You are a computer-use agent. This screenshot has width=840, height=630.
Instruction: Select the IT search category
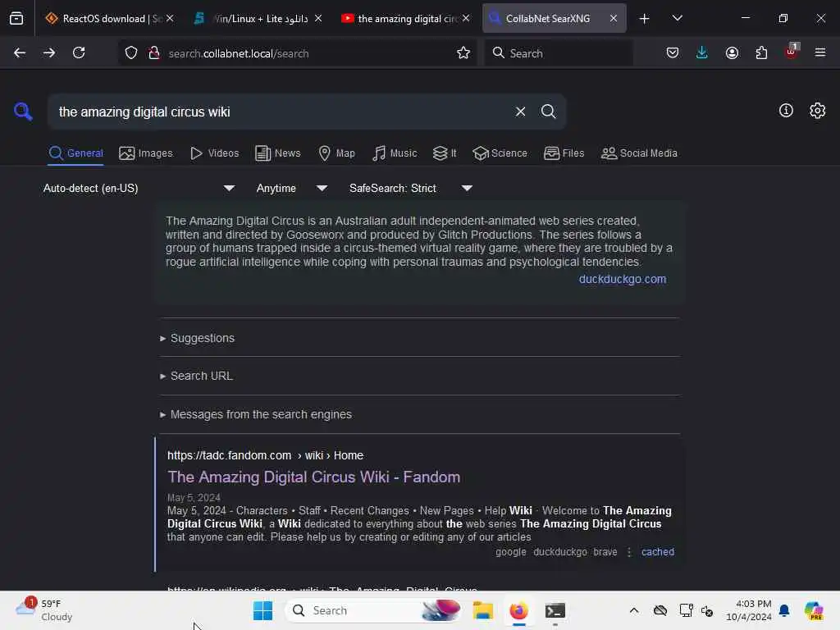tap(445, 153)
